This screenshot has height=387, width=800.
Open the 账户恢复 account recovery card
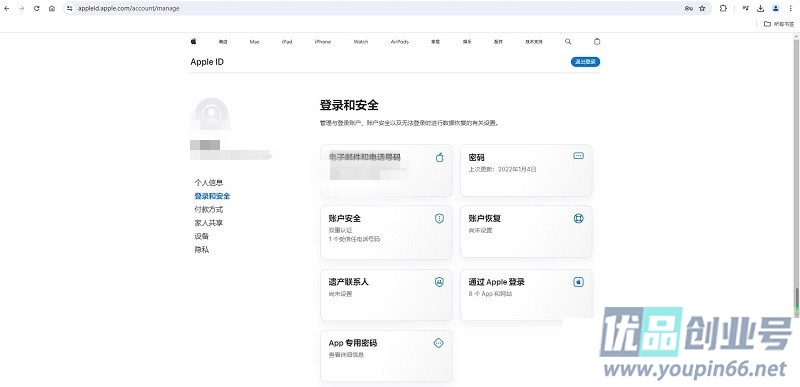tap(526, 232)
